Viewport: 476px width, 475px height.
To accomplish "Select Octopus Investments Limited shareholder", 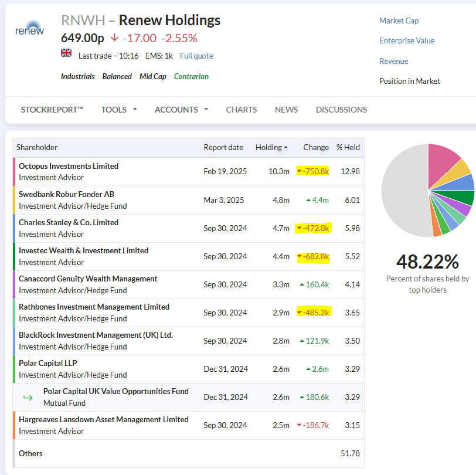I will coord(69,166).
